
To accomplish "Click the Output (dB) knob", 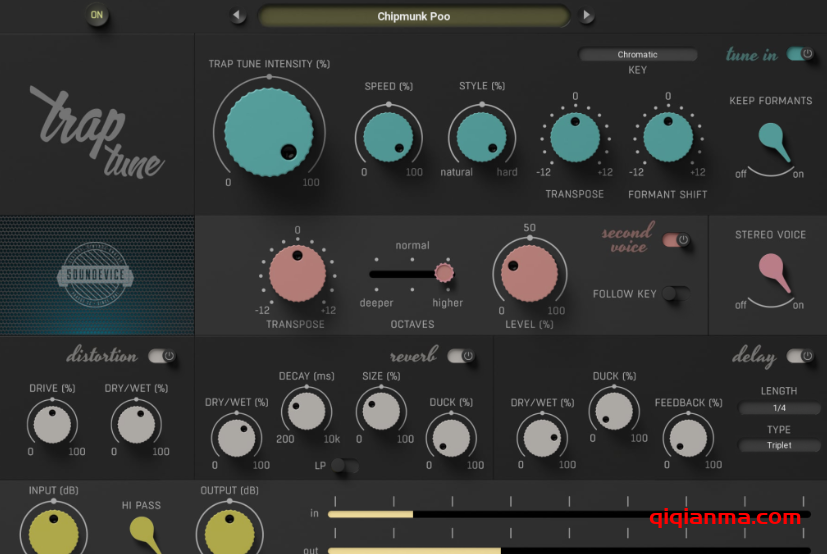I will tap(229, 532).
